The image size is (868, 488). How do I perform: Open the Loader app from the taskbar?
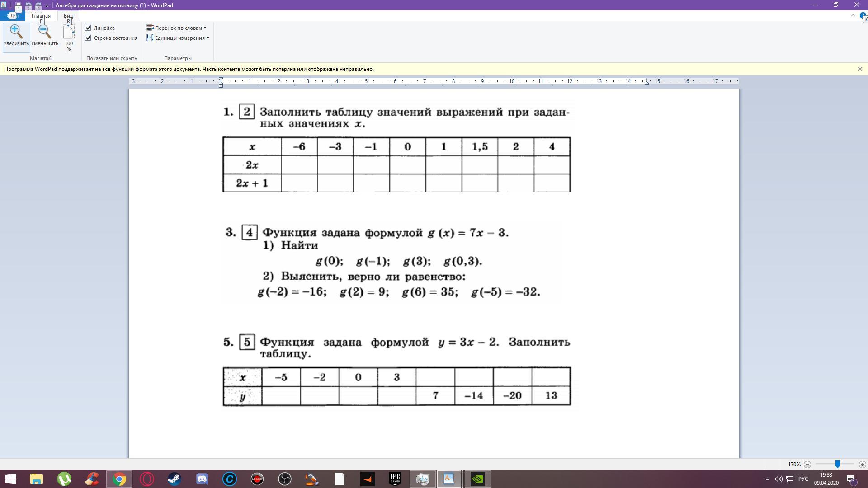pyautogui.click(x=257, y=479)
